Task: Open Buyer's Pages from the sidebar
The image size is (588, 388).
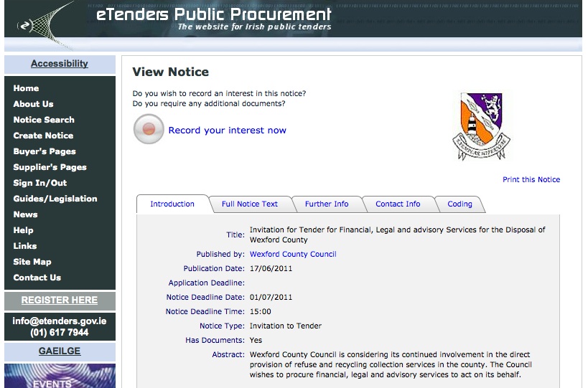Action: click(x=45, y=151)
